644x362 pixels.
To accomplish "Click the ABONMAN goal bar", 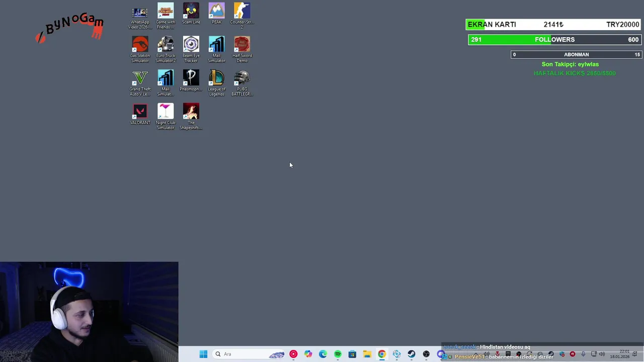I will point(576,54).
